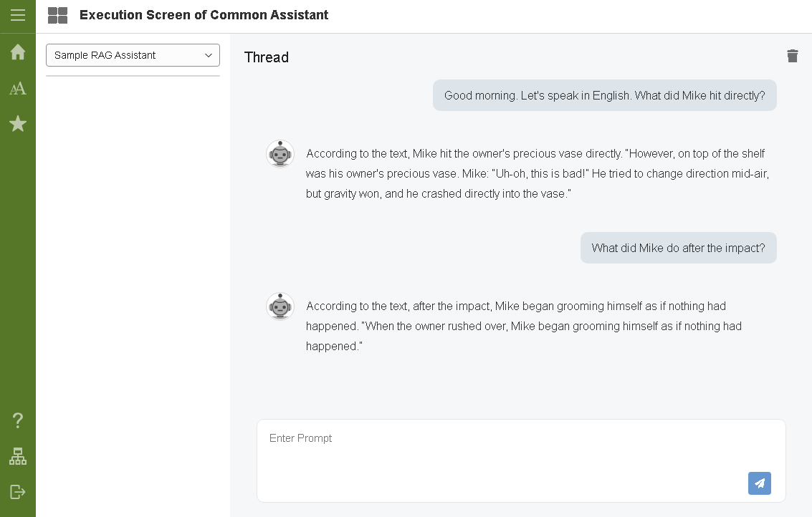Open the hamburger menu

click(18, 15)
